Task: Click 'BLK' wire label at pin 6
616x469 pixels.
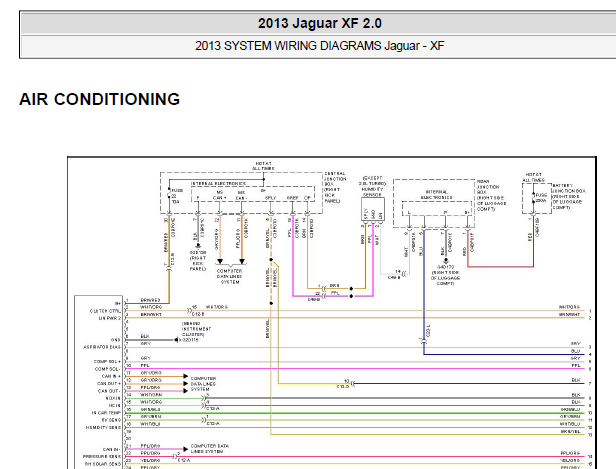Action: 145,336
